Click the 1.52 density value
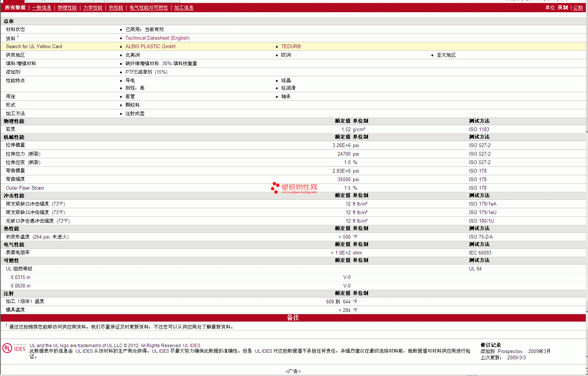The width and height of the screenshot is (588, 376). [346, 129]
